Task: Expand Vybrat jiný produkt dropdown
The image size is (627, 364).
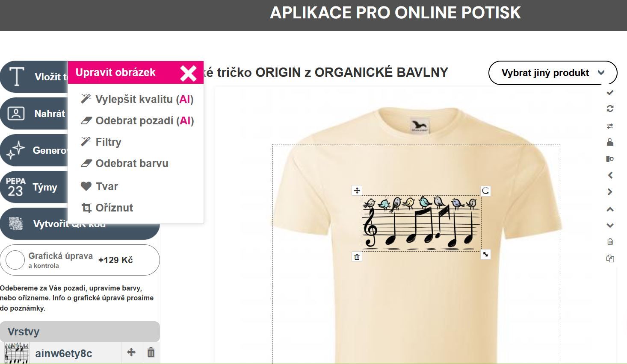Action: coord(553,73)
